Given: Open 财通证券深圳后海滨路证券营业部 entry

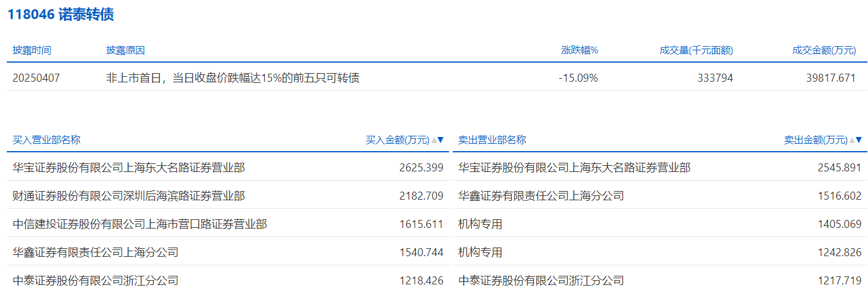Looking at the screenshot, I should [129, 196].
